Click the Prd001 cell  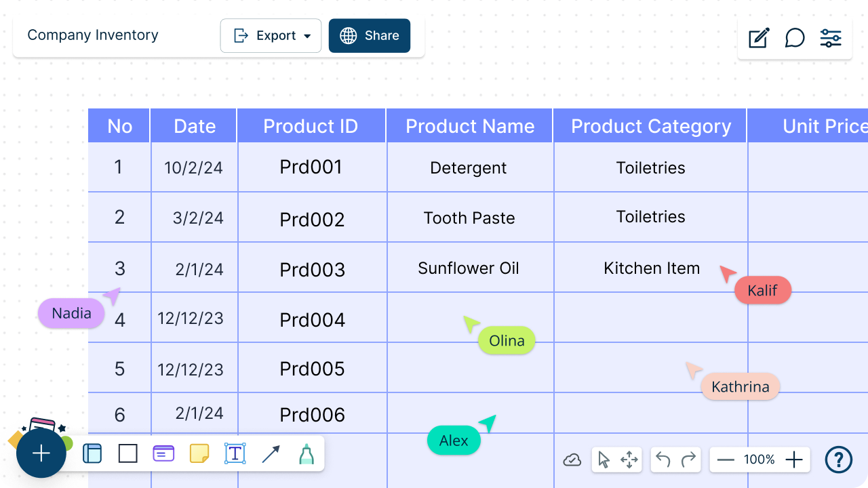[311, 167]
